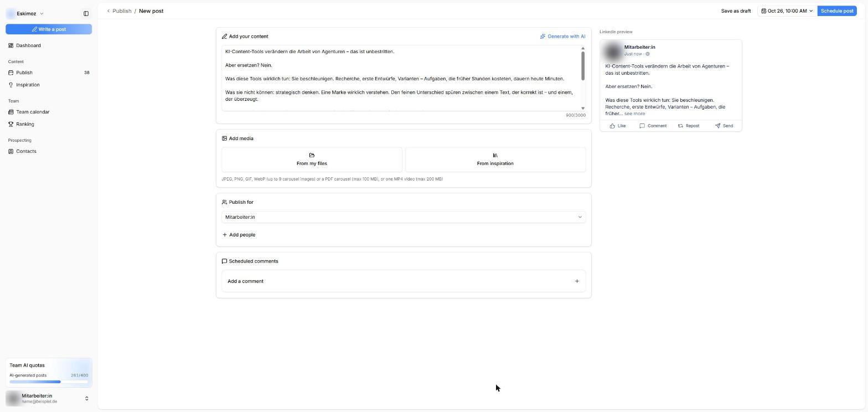Viewport: 868px width, 412px height.
Task: Click the Ranking trophy icon
Action: [11, 124]
